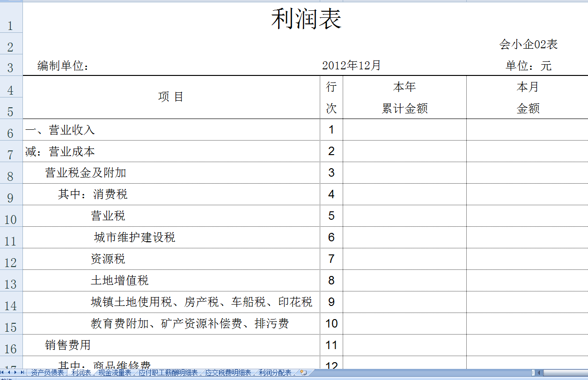Image resolution: width=588 pixels, height=380 pixels.
Task: Open 应付职工薪酬明细表 sheet tab
Action: [x=169, y=373]
